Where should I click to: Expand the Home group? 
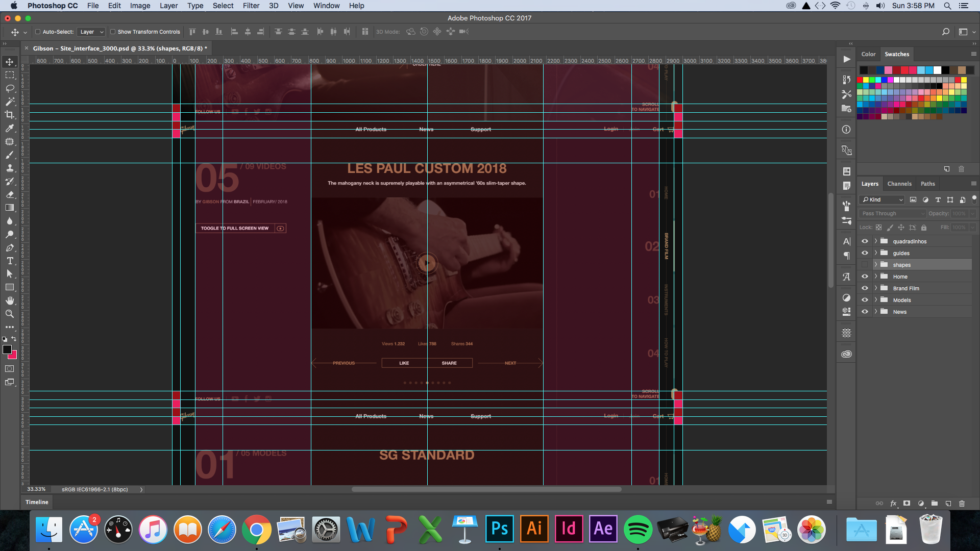point(876,277)
